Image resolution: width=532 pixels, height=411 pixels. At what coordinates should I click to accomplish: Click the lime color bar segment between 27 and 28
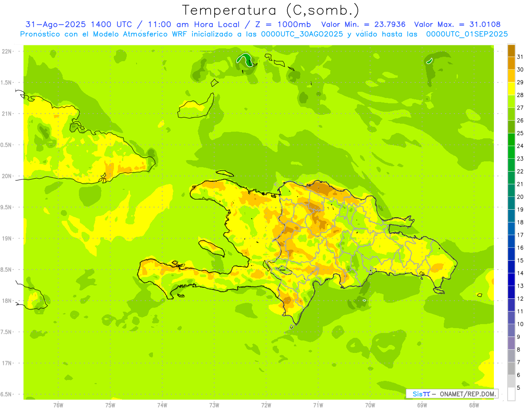click(x=511, y=102)
